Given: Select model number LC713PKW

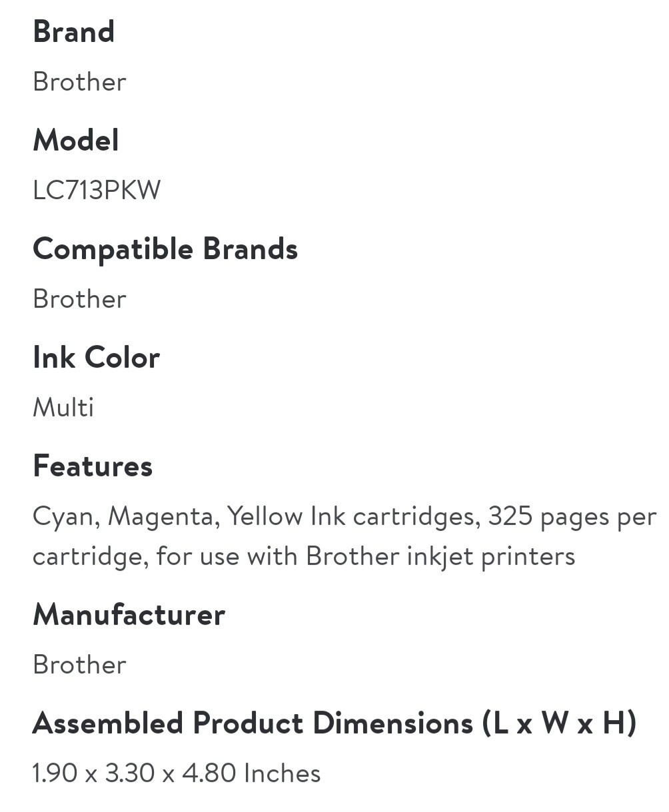Looking at the screenshot, I should point(97,191).
